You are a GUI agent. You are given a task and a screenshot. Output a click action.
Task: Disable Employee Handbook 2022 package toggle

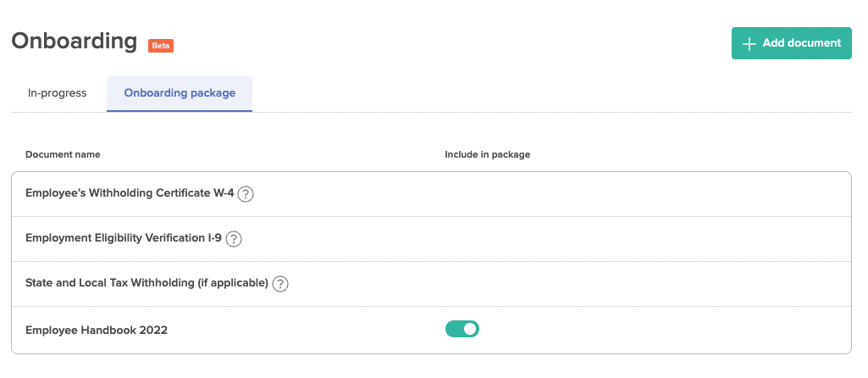462,329
